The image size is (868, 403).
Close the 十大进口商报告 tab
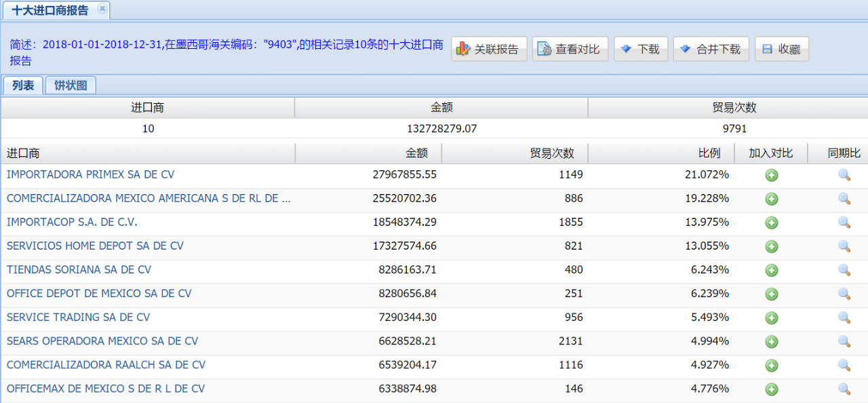pyautogui.click(x=102, y=9)
